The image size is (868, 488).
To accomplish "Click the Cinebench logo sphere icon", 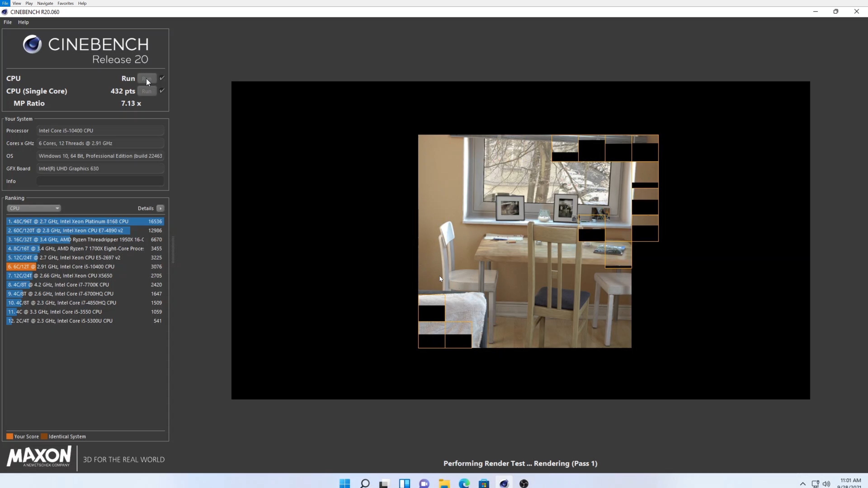I will (x=32, y=44).
